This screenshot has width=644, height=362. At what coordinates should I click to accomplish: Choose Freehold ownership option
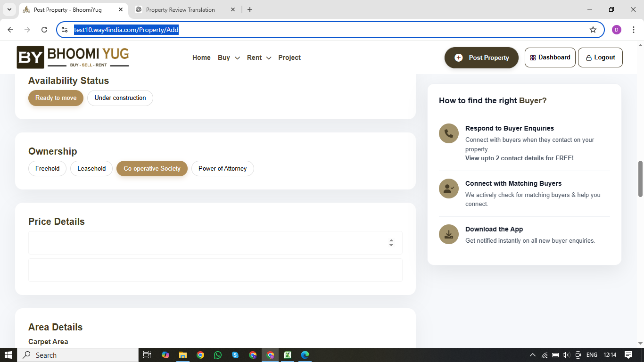point(48,169)
